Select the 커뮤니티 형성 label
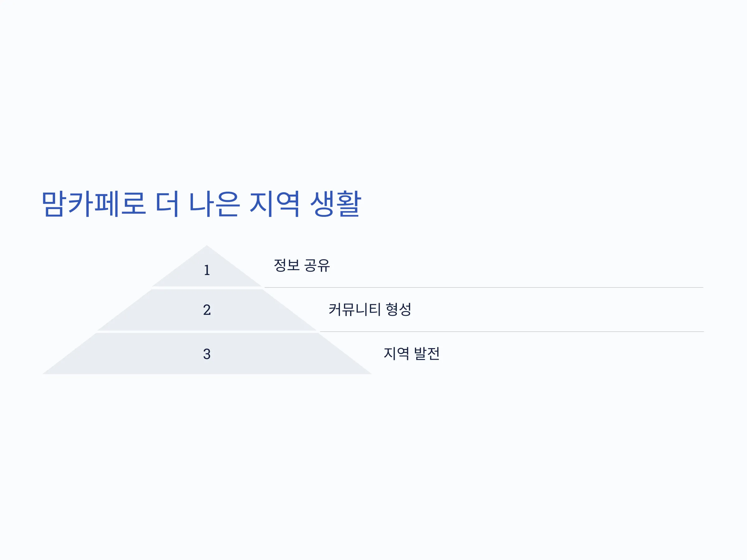The height and width of the screenshot is (560, 747). [x=370, y=309]
